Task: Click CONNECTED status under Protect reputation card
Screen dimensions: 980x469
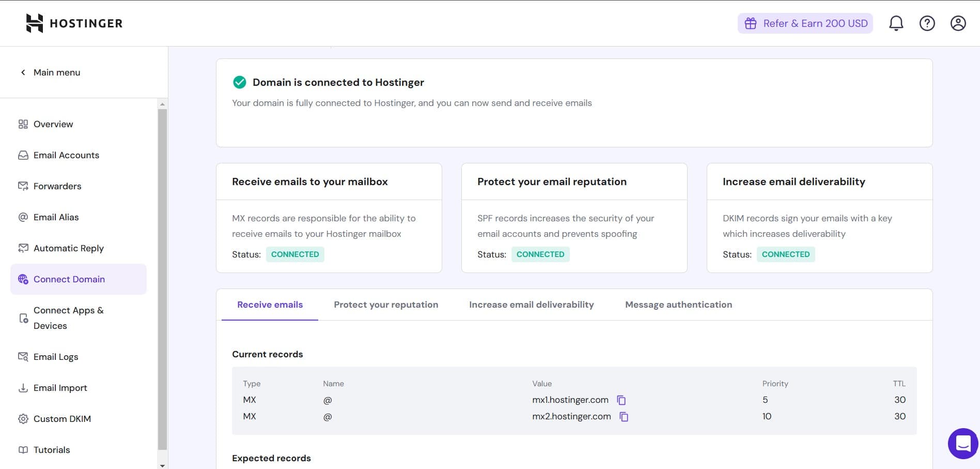Action: (x=540, y=254)
